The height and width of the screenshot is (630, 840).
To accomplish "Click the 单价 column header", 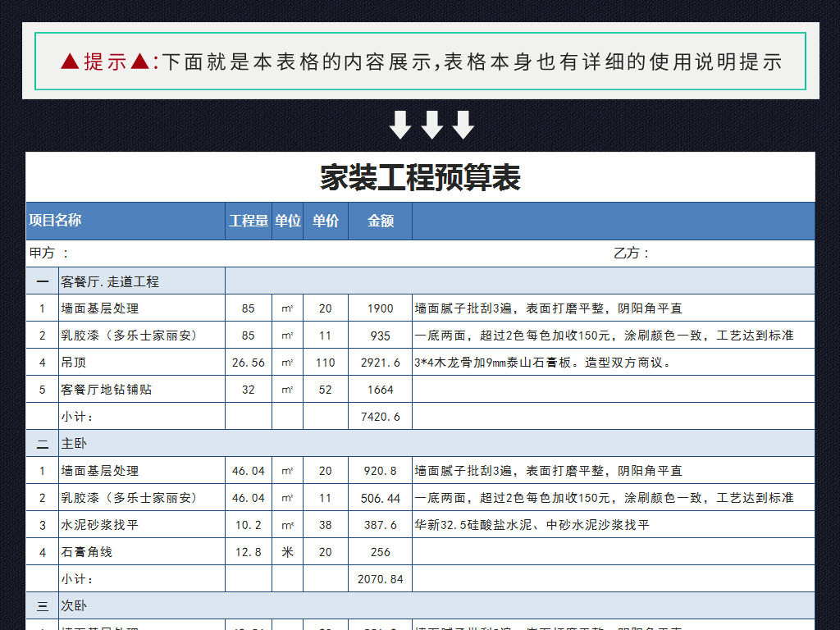I will click(x=325, y=221).
